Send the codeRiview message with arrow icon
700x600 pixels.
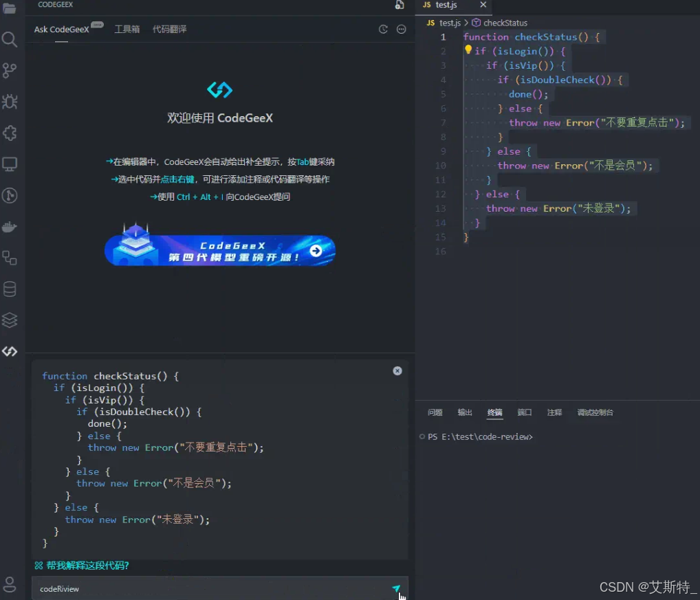(396, 589)
